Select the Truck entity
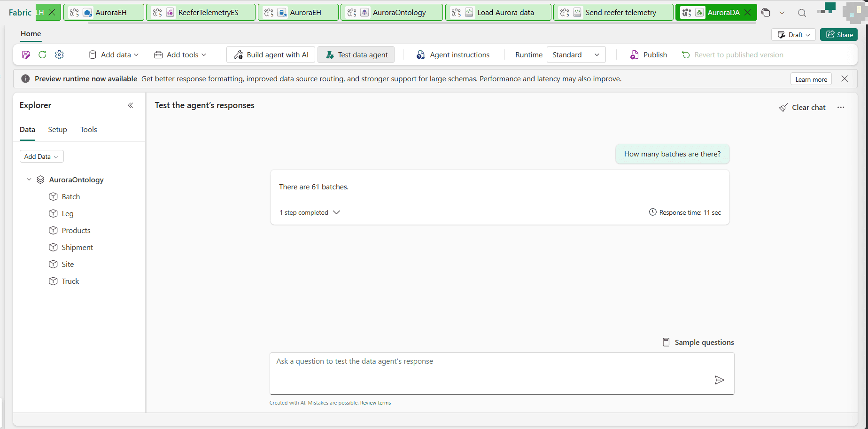 pyautogui.click(x=70, y=281)
